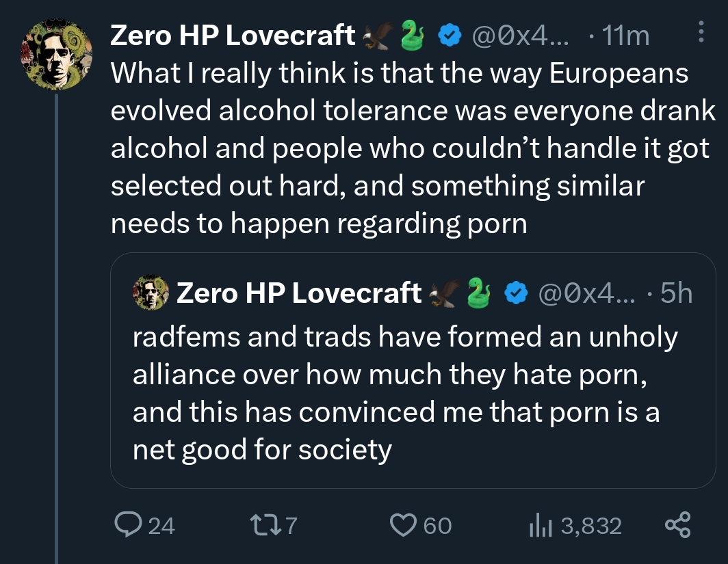Open the view analytics bar chart icon
This screenshot has height=564, width=728.
[541, 525]
